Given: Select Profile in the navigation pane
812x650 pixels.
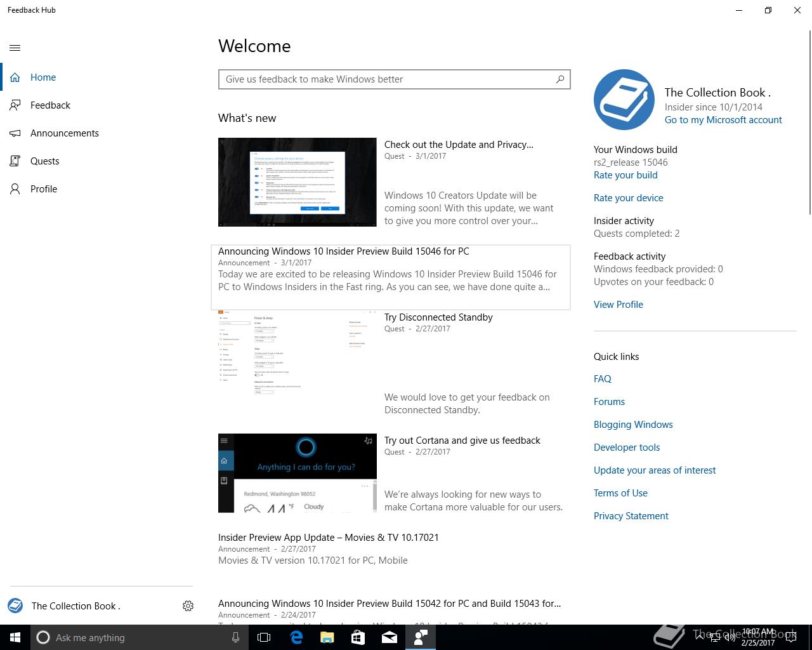Looking at the screenshot, I should 96,189.
